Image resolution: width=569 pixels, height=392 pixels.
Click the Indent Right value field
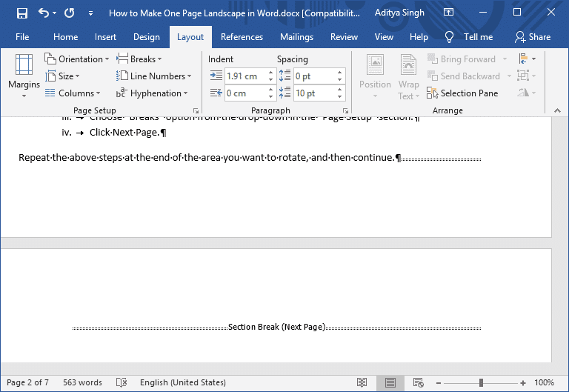[x=246, y=93]
